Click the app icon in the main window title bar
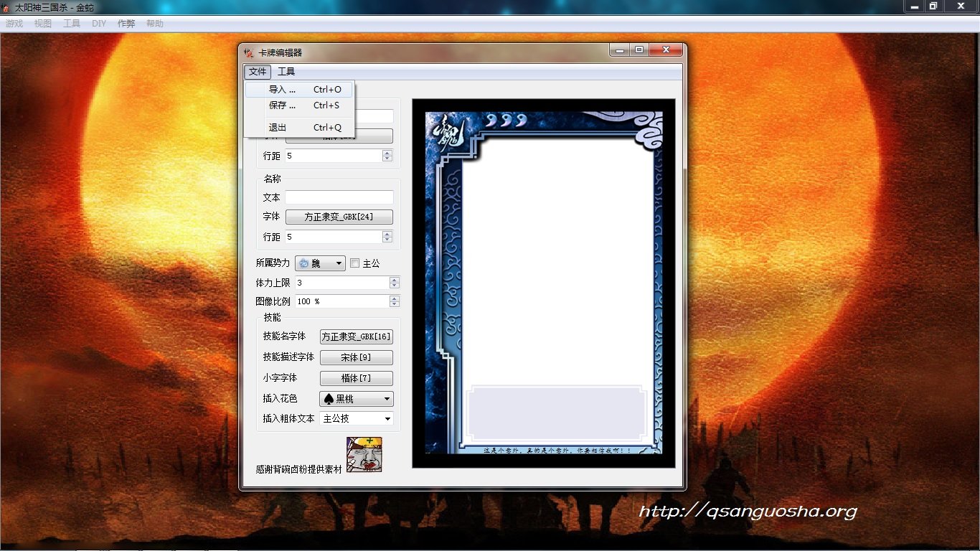Screen dimensions: 980x551 [x=6, y=6]
